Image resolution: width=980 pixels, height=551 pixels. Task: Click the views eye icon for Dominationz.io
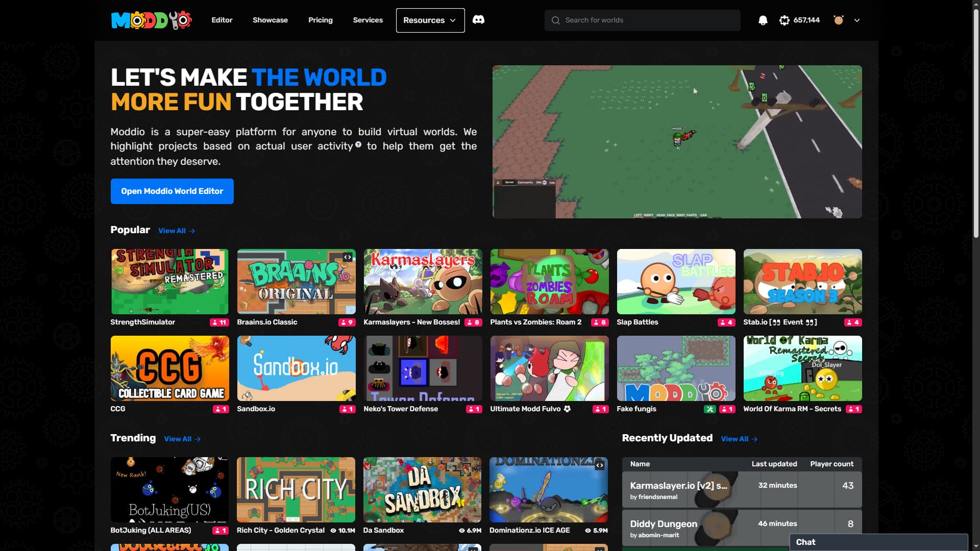click(588, 531)
